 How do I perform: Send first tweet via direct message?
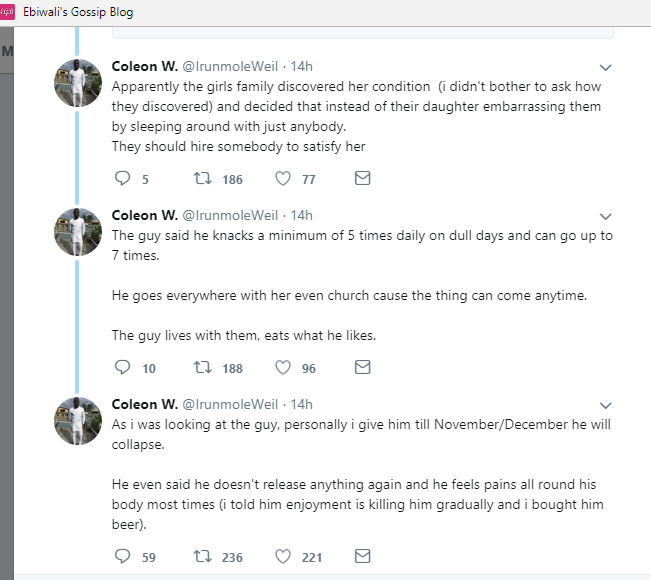363,179
